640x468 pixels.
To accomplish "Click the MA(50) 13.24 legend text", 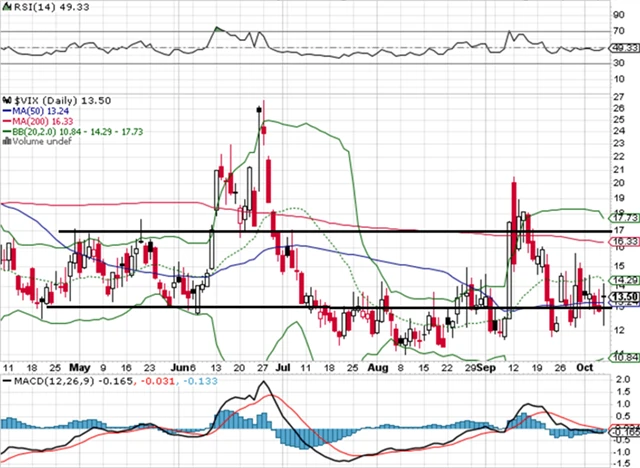I will click(x=38, y=112).
